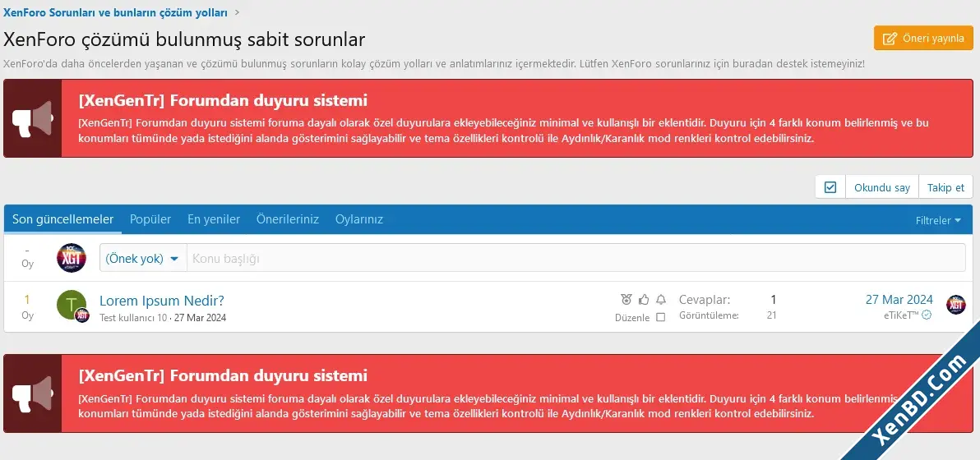
Task: Click the medal award icon on thread
Action: [x=626, y=300]
